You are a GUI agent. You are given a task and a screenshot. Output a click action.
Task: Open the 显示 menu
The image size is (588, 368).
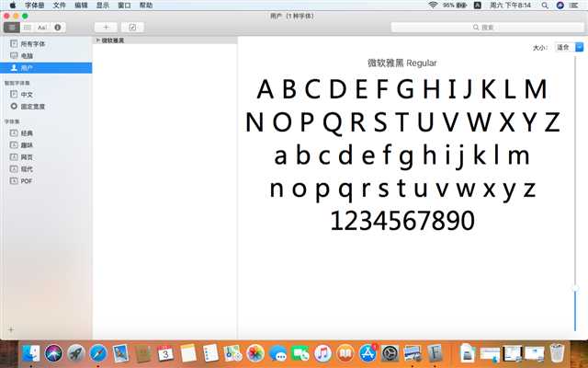tap(103, 6)
